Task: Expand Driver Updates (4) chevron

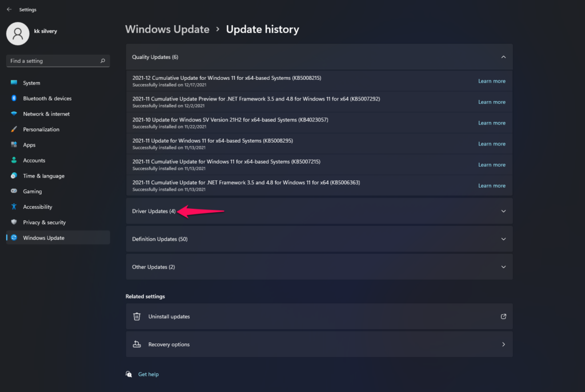Action: point(503,211)
